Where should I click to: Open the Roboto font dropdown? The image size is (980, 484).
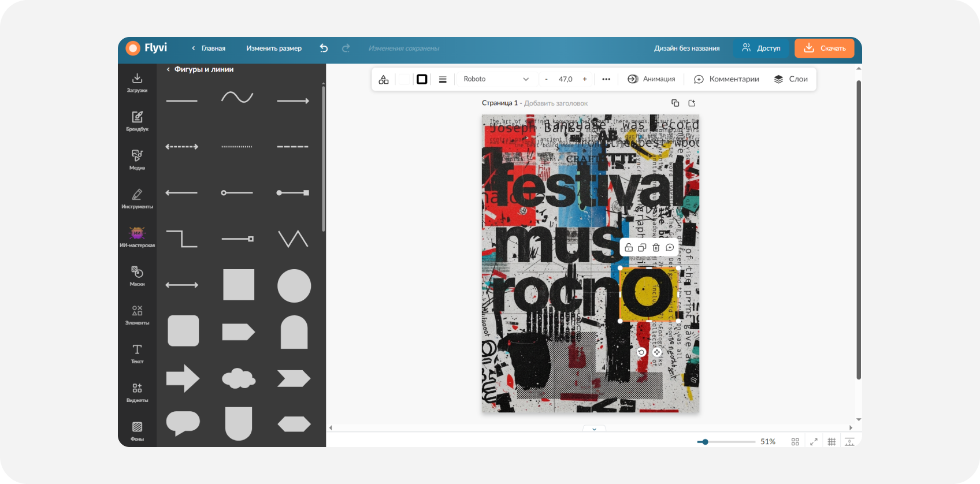pos(496,79)
